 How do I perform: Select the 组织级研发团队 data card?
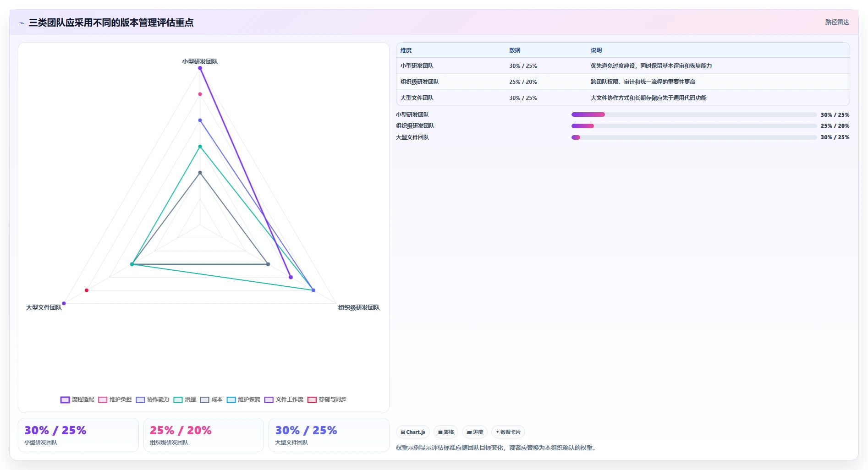click(x=203, y=435)
